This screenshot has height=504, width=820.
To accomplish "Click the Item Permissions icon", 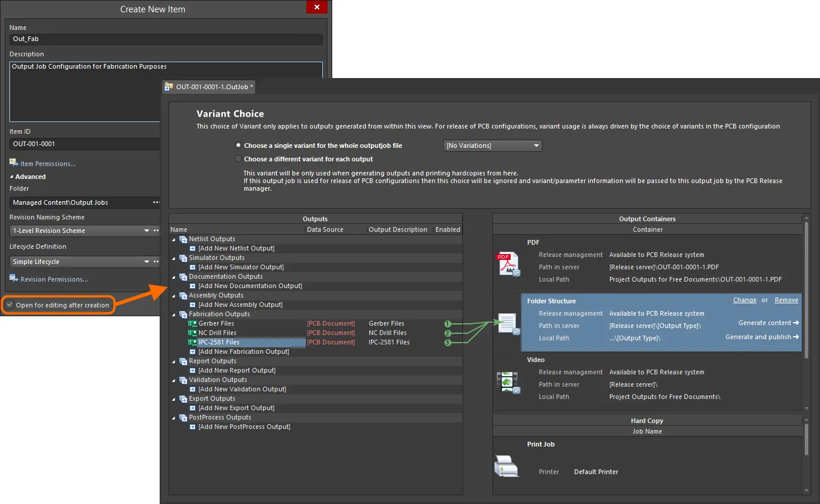I will point(14,163).
